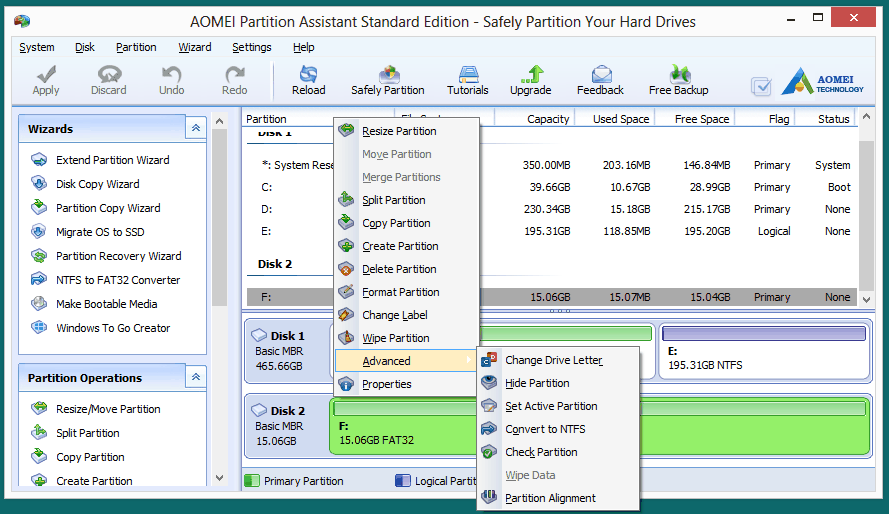Choose Split Partition from context menu
The image size is (889, 514).
[407, 200]
